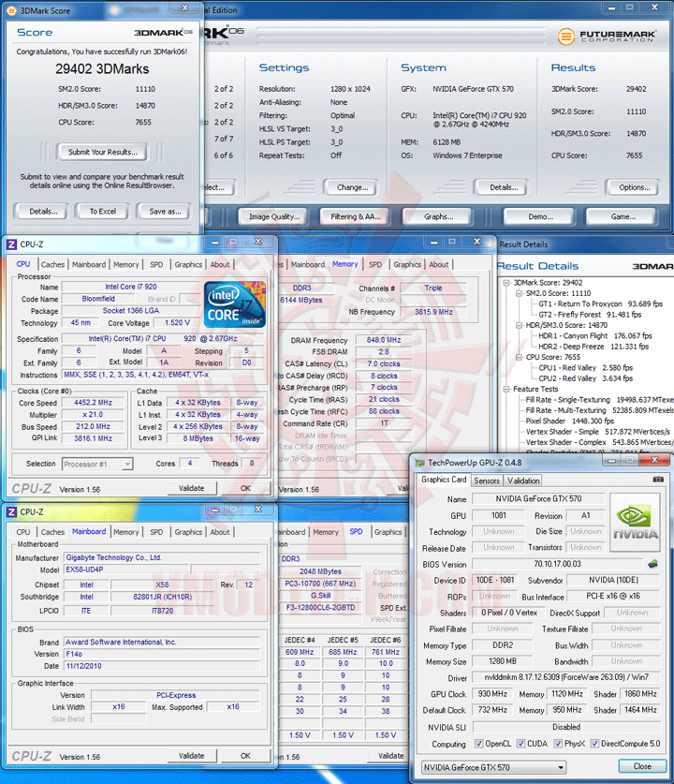Click the top CPU-Z window title icon
674x784 pixels.
coord(11,244)
